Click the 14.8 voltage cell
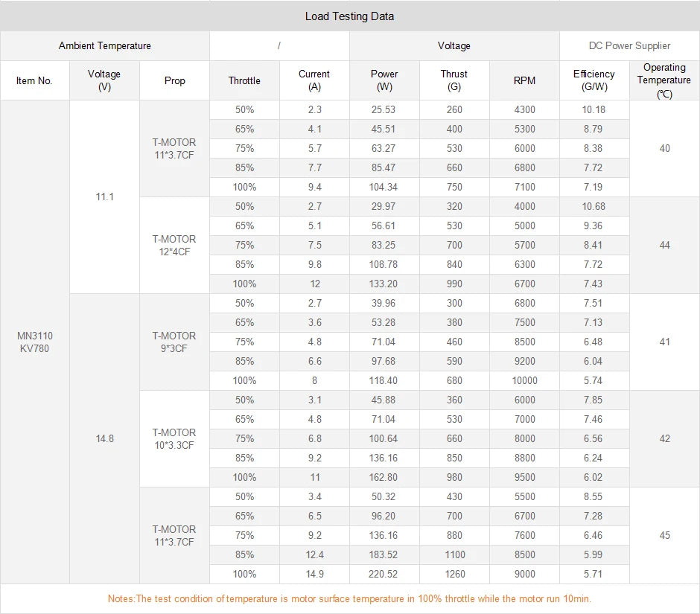Screen dimensions: 700x614 click(104, 438)
